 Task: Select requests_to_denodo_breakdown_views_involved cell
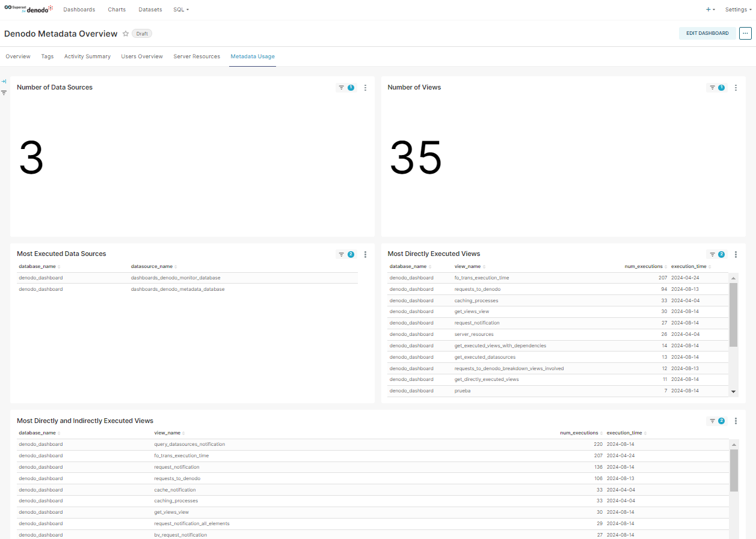pyautogui.click(x=509, y=368)
